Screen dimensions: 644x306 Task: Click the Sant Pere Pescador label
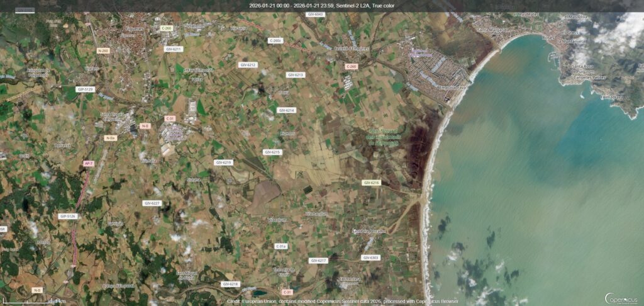point(369,231)
